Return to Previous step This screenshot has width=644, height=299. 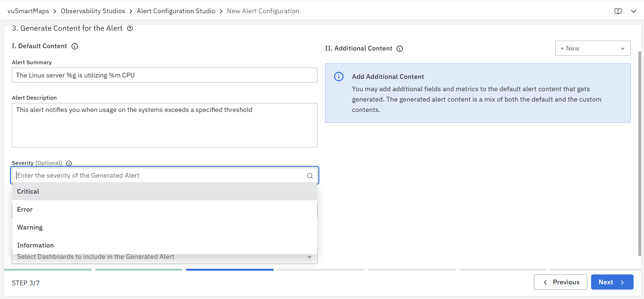tap(560, 282)
